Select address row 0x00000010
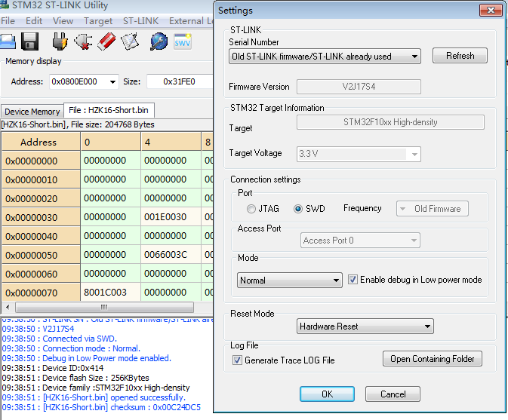The height and width of the screenshot is (420, 508). [41, 179]
